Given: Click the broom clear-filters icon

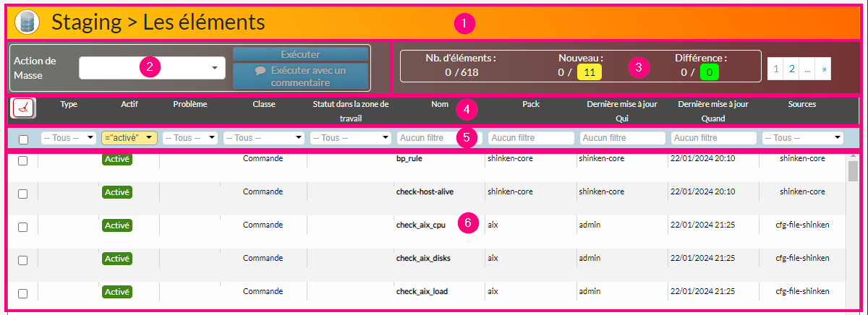Looking at the screenshot, I should tap(22, 108).
